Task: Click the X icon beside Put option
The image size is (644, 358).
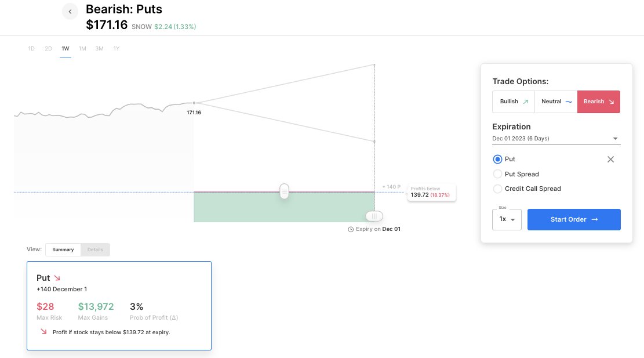Action: pos(610,160)
